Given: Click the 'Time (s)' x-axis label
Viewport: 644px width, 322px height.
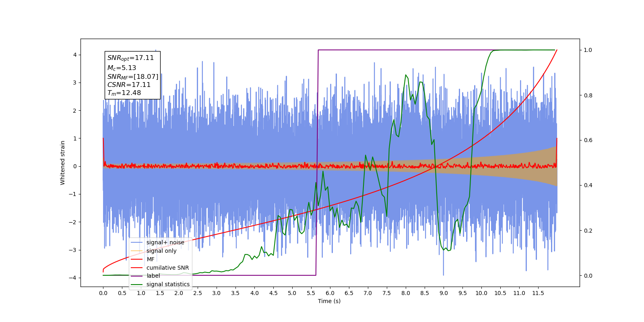Looking at the screenshot, I should (329, 301).
